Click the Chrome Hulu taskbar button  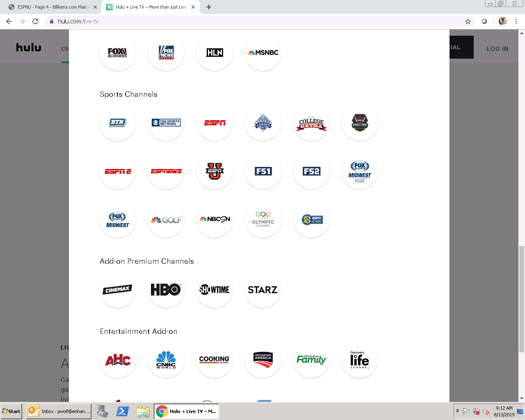coord(187,411)
